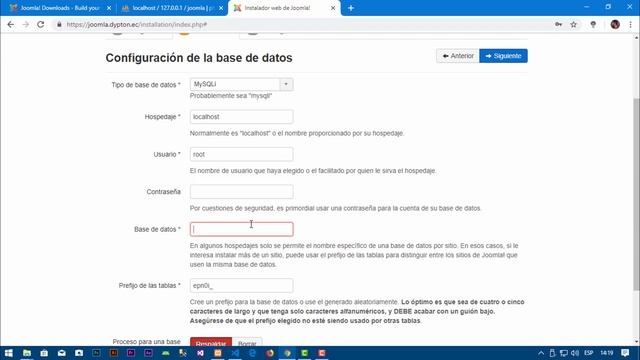Launch Adobe Illustrator from the taskbar
The width and height of the screenshot is (640, 360).
point(114,353)
